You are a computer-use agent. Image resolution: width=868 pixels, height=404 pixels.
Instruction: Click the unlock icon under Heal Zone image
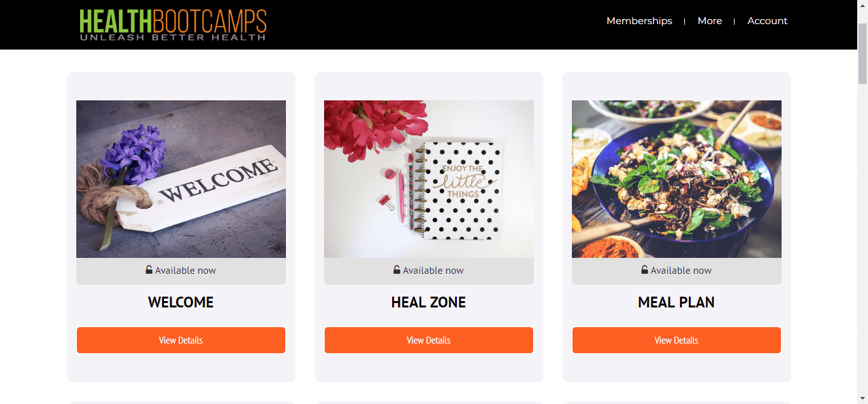pyautogui.click(x=397, y=270)
